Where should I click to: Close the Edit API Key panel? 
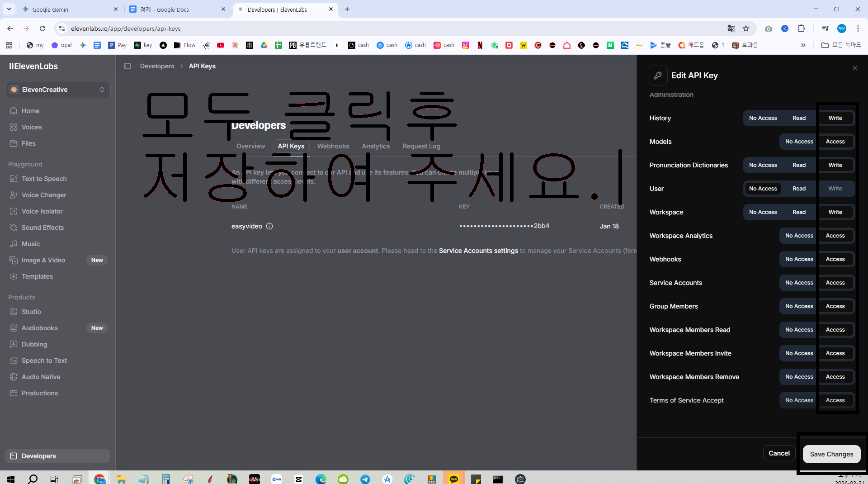854,68
